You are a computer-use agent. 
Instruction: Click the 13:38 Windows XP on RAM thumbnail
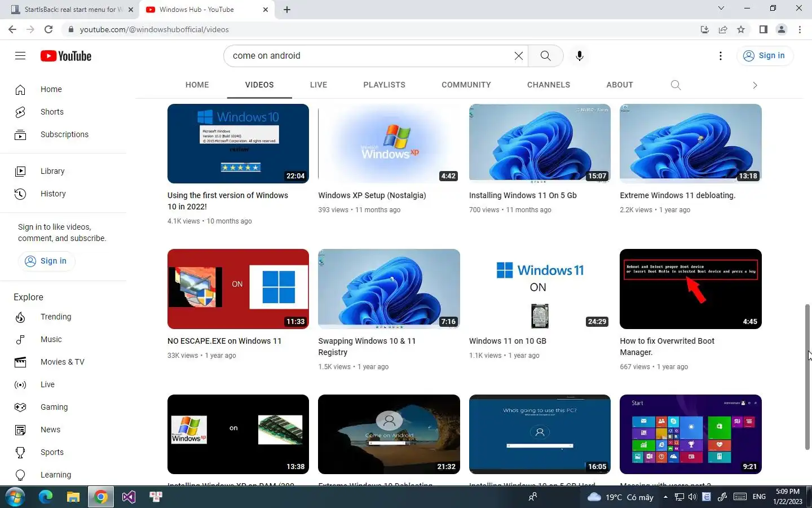click(238, 434)
